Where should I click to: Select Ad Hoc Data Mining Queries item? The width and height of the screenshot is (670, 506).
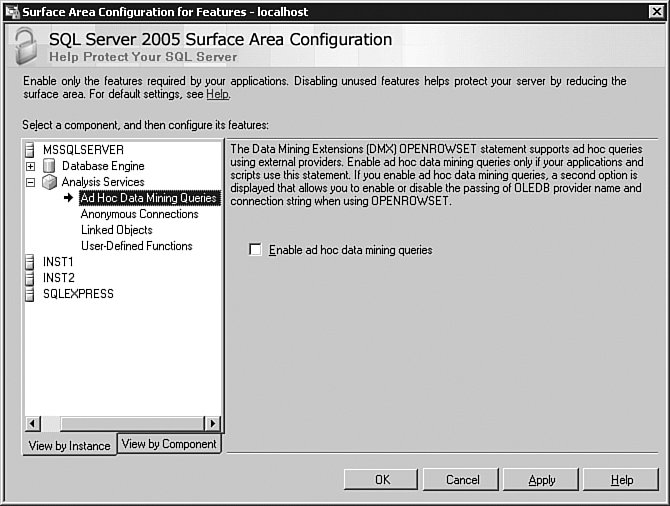[150, 198]
